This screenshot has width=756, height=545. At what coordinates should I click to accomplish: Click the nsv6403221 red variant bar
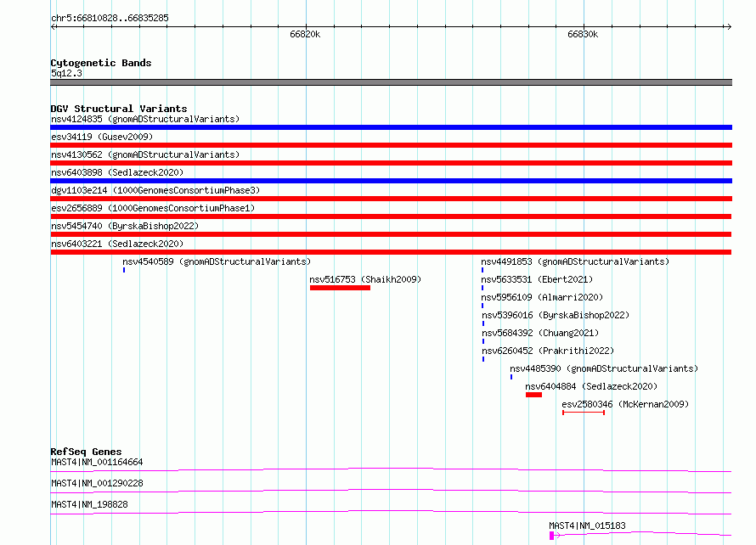pos(391,252)
